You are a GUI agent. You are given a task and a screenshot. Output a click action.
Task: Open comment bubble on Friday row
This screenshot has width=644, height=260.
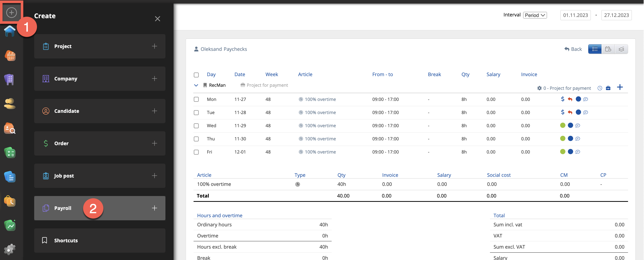pyautogui.click(x=578, y=152)
